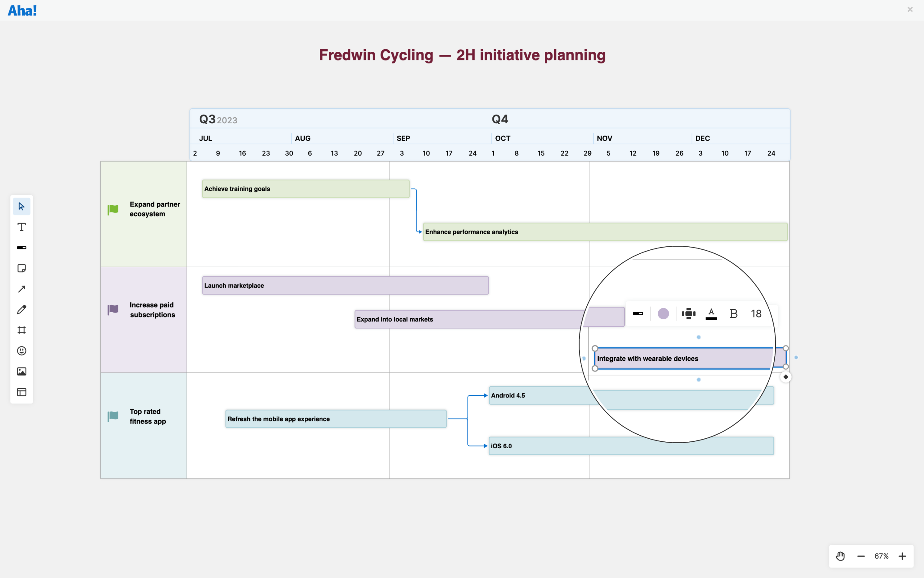Select the emoji/sticker tool
The image size is (924, 578).
click(x=21, y=351)
